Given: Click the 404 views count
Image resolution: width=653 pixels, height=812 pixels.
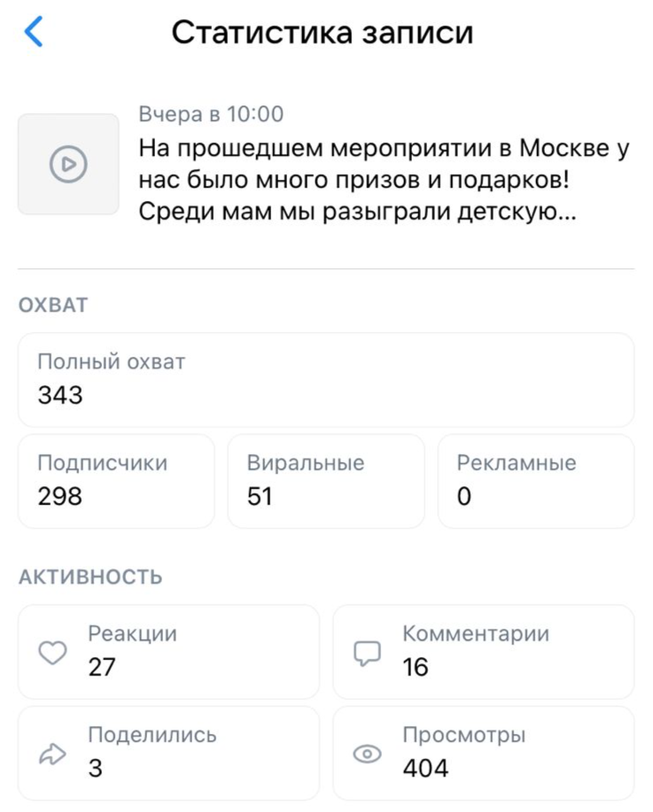Looking at the screenshot, I should click(425, 768).
